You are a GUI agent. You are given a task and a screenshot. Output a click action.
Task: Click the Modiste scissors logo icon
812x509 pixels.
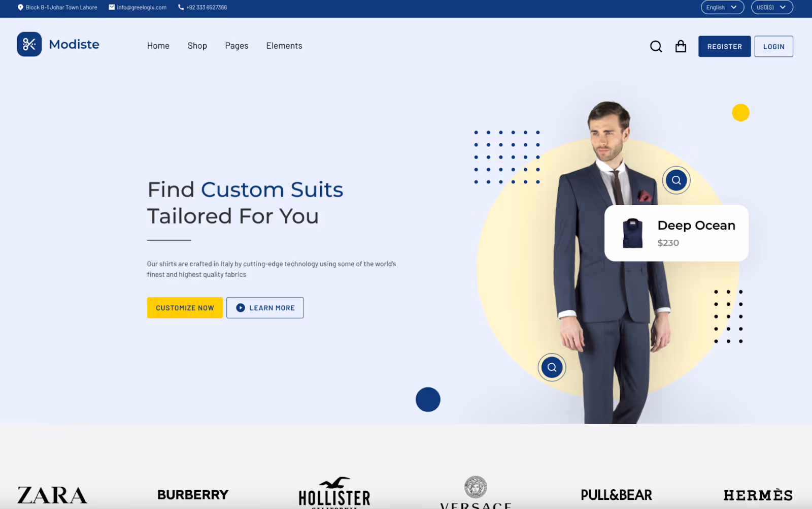tap(29, 44)
